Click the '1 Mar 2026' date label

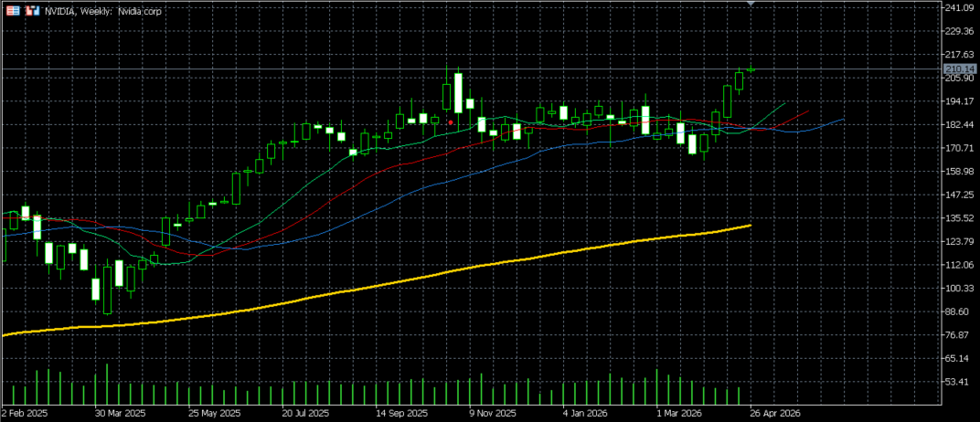pos(679,413)
